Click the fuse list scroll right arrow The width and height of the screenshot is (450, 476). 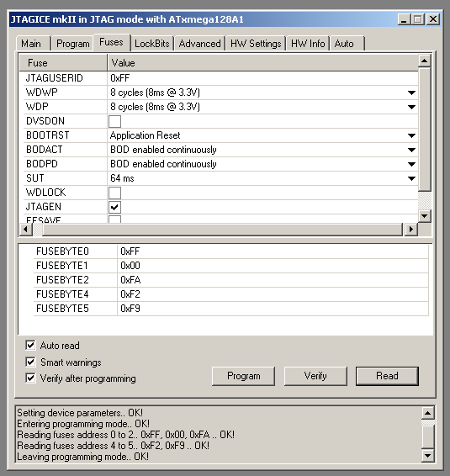click(410, 229)
